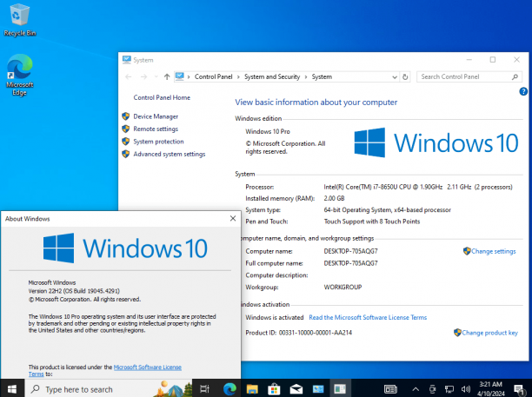Screen dimensions: 532x397
Task: Open Task View on the taskbar
Action: click(x=204, y=389)
